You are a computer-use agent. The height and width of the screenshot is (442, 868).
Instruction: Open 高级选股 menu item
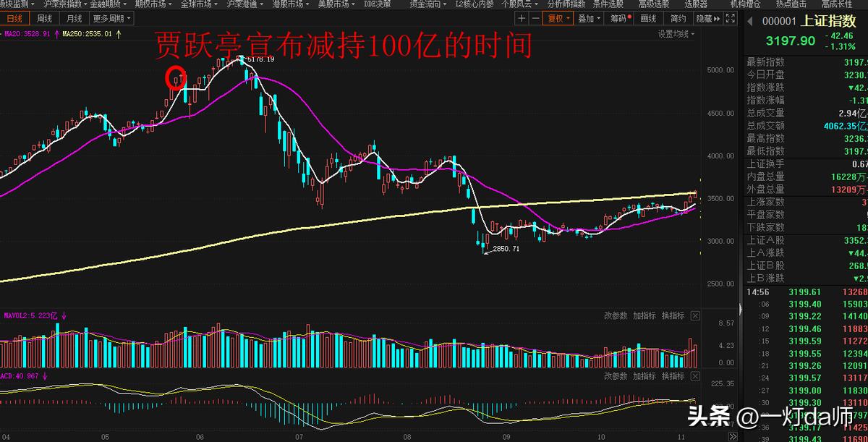tap(654, 4)
